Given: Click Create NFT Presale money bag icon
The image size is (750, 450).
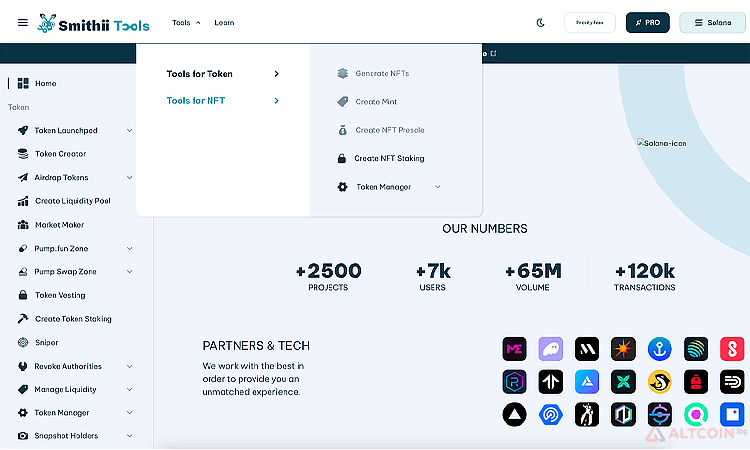Looking at the screenshot, I should pos(342,130).
